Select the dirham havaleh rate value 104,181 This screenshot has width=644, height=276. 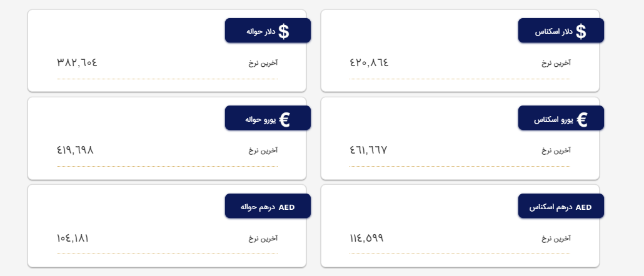(73, 238)
